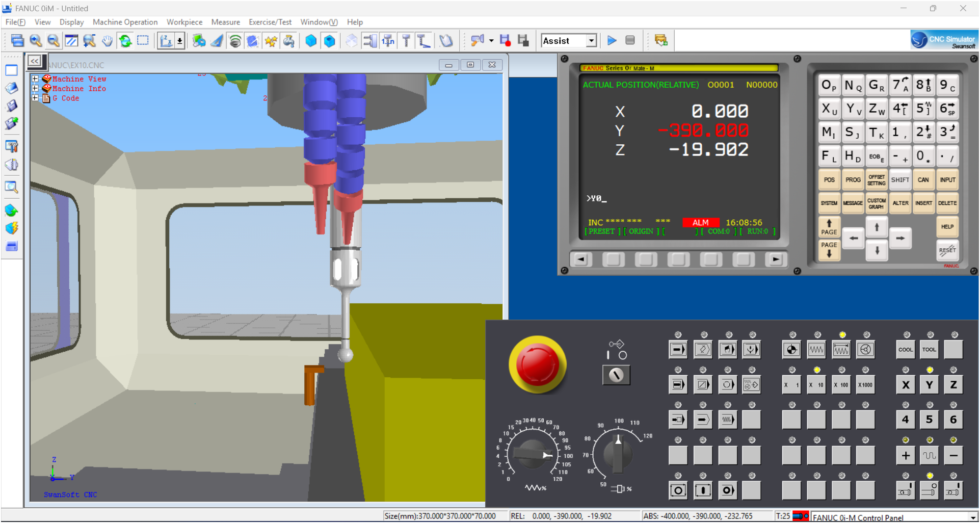Click the reference return (home) mode button
Viewport: 980px width, 523px height.
791,350
